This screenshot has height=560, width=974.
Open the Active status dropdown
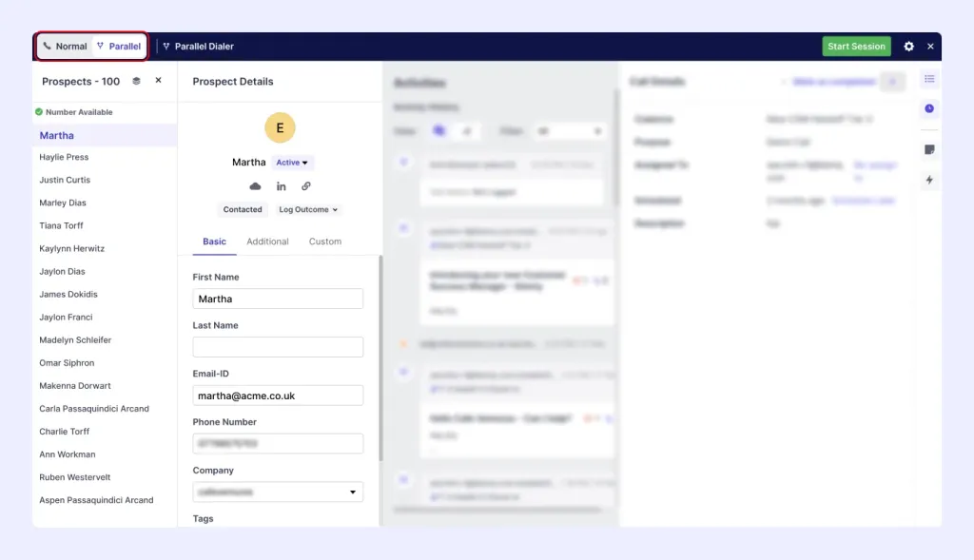point(292,163)
